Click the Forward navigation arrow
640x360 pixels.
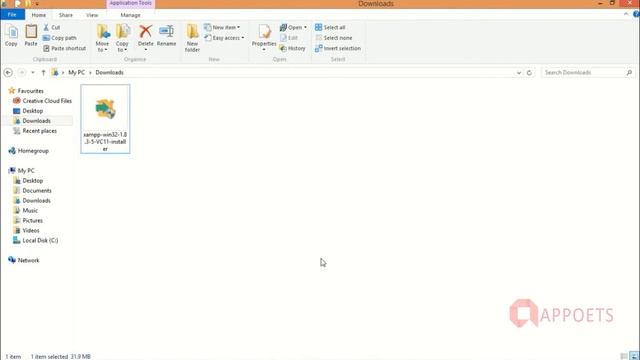tap(22, 73)
